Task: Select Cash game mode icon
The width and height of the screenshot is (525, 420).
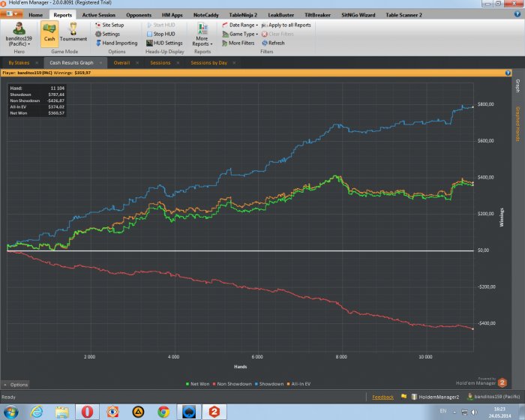Action: click(50, 31)
